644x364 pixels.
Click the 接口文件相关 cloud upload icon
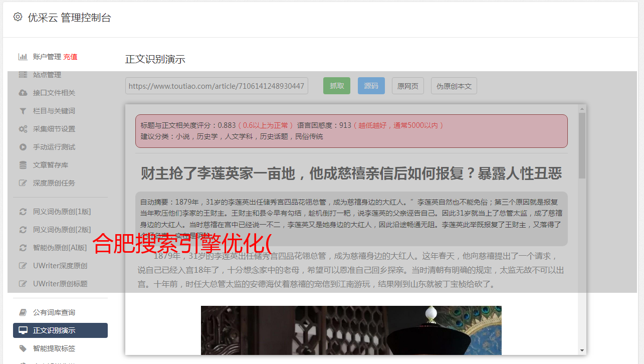click(x=23, y=93)
